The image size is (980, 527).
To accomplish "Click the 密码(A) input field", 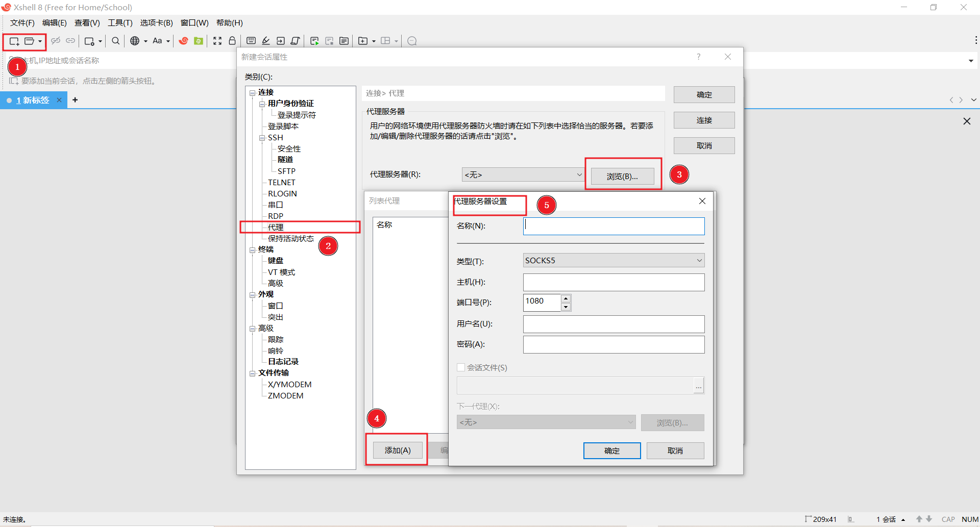I will (614, 344).
